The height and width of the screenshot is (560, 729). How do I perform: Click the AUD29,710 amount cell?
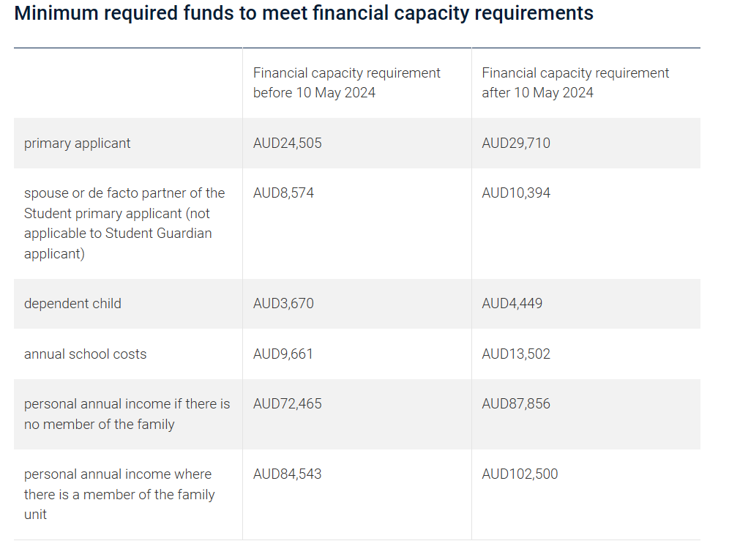(516, 143)
